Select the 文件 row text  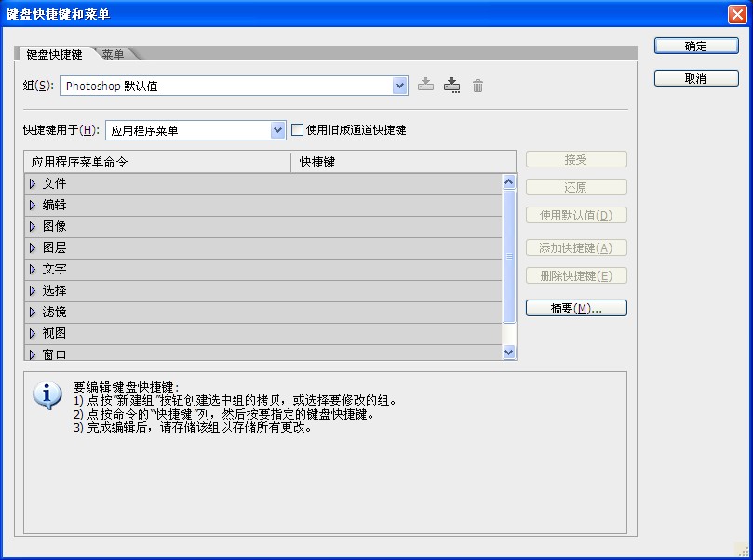[x=54, y=183]
